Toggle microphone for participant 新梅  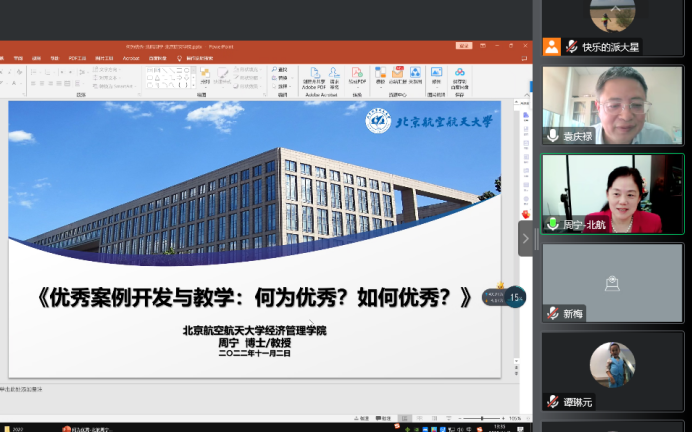(x=552, y=313)
